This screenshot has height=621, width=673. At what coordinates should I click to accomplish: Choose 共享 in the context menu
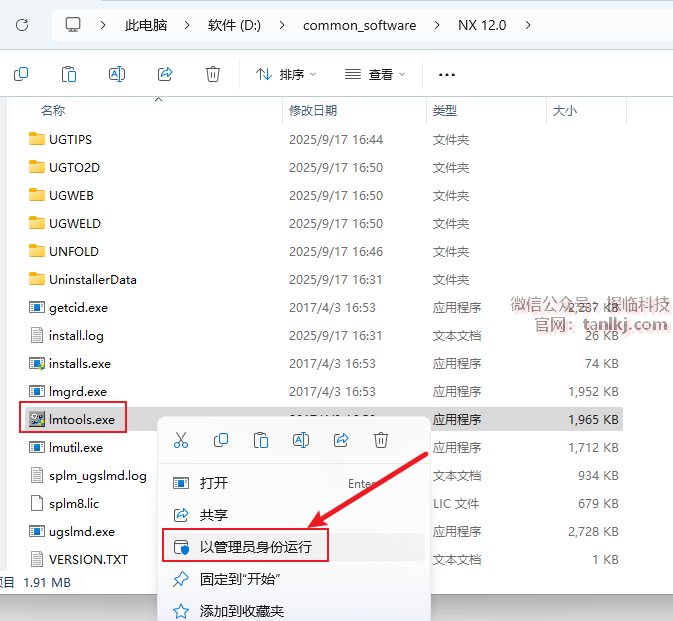(x=294, y=515)
